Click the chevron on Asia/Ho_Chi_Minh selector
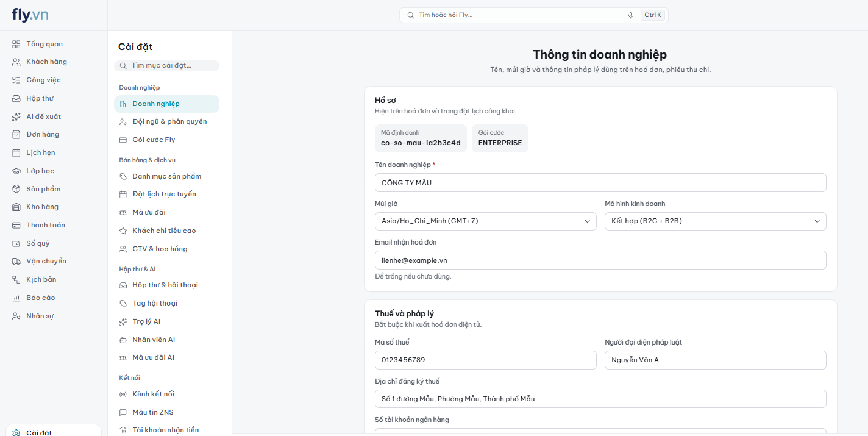The width and height of the screenshot is (868, 436). click(x=588, y=221)
